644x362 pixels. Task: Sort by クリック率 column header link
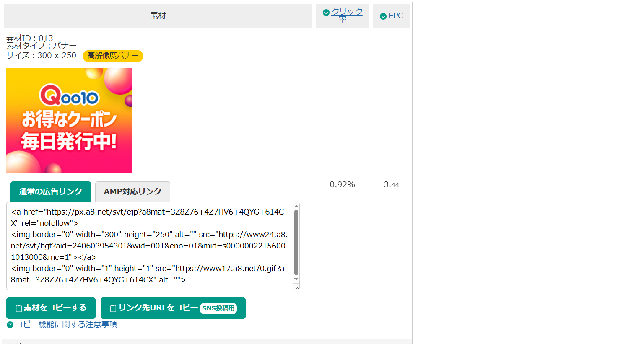point(347,16)
